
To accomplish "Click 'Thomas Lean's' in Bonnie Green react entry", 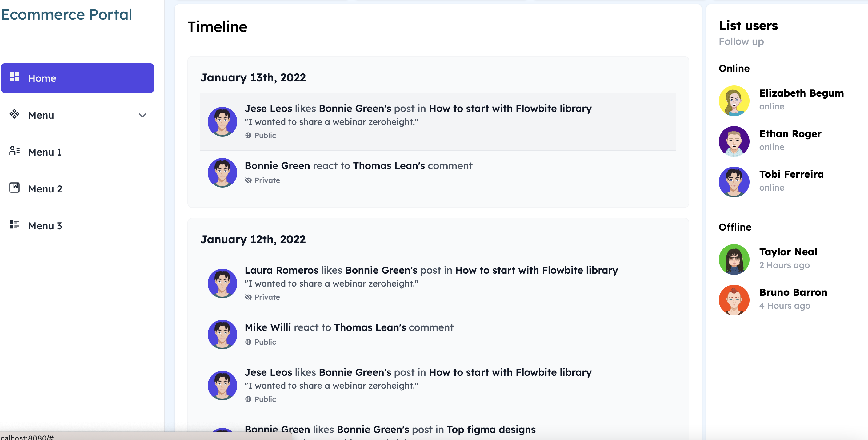I will pos(389,166).
